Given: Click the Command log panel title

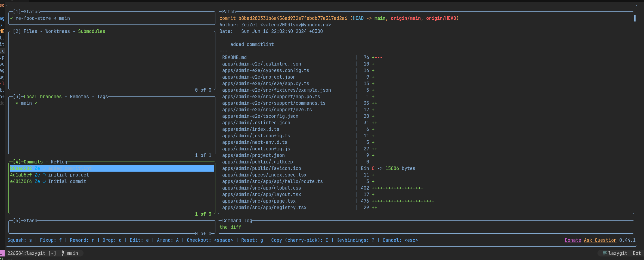Looking at the screenshot, I should (x=237, y=221).
